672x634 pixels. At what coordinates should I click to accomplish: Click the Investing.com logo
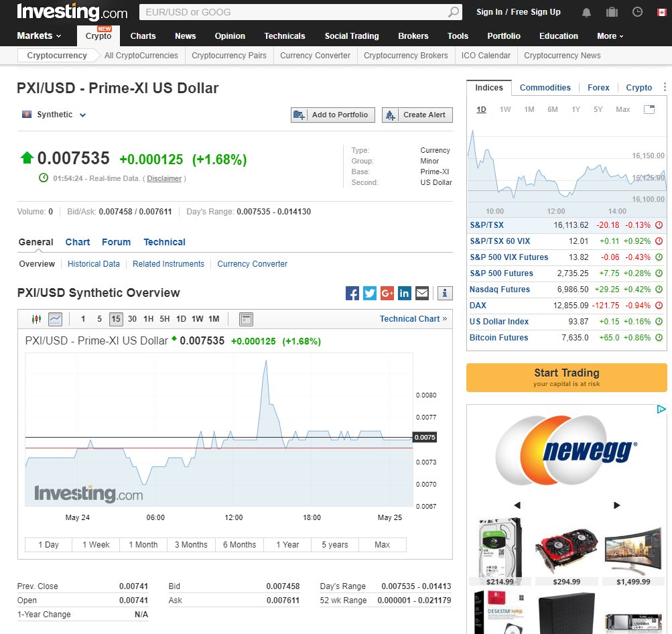(72, 12)
